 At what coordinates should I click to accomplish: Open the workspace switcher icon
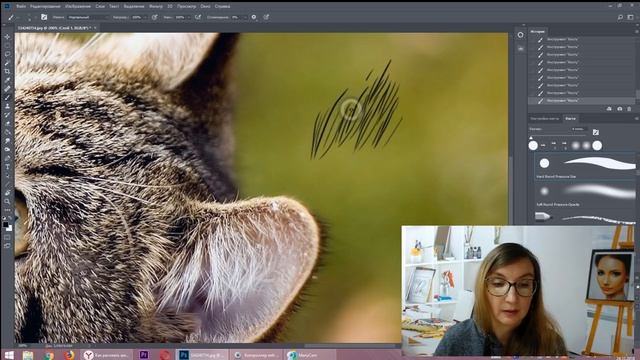click(631, 17)
